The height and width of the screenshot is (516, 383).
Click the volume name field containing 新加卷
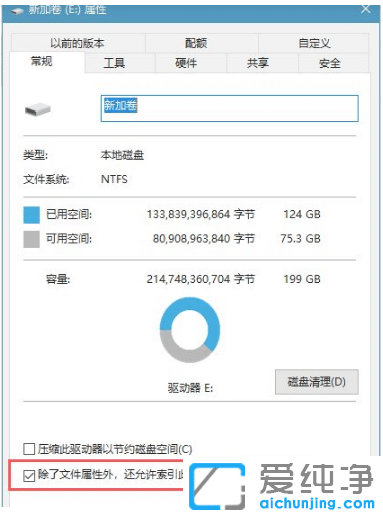[229, 108]
